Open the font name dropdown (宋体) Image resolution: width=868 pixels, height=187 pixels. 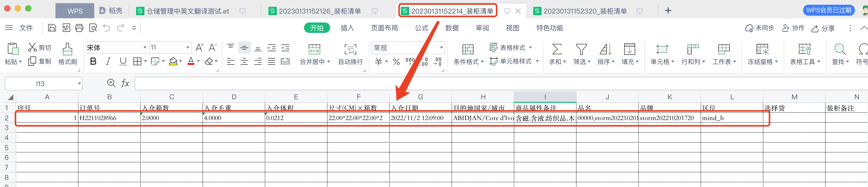click(x=145, y=48)
